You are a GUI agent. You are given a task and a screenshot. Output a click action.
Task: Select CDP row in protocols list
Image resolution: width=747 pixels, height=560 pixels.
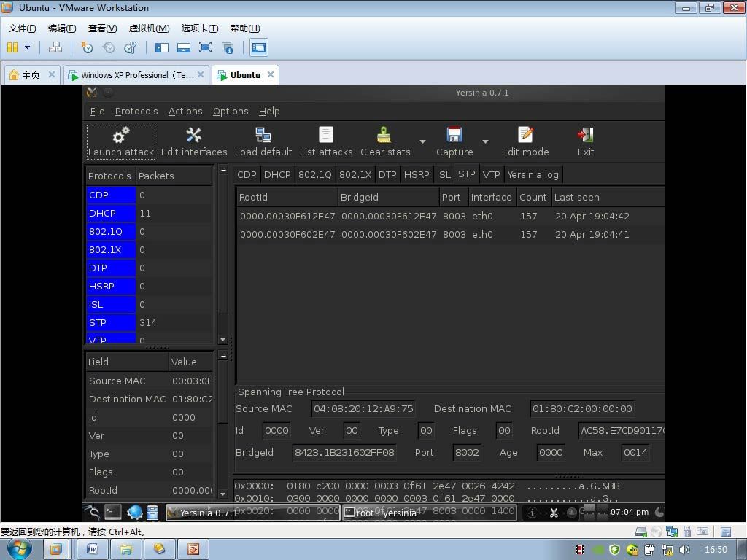pos(149,195)
